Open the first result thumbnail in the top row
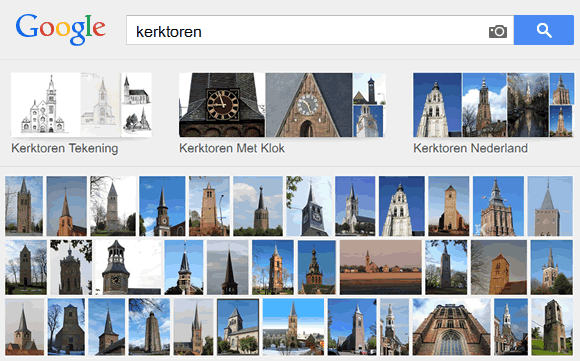 24,206
